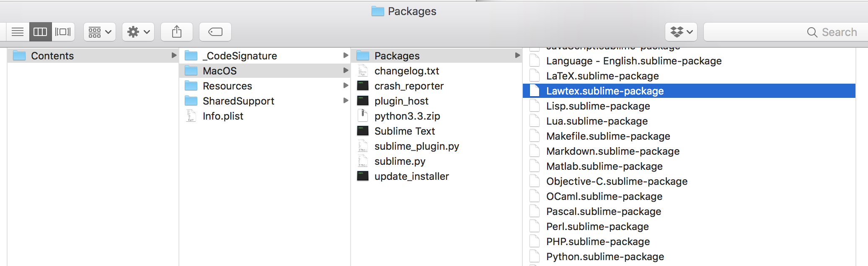Screen dimensions: 868x266
Task: Switch to list view in toolbar
Action: [x=18, y=32]
